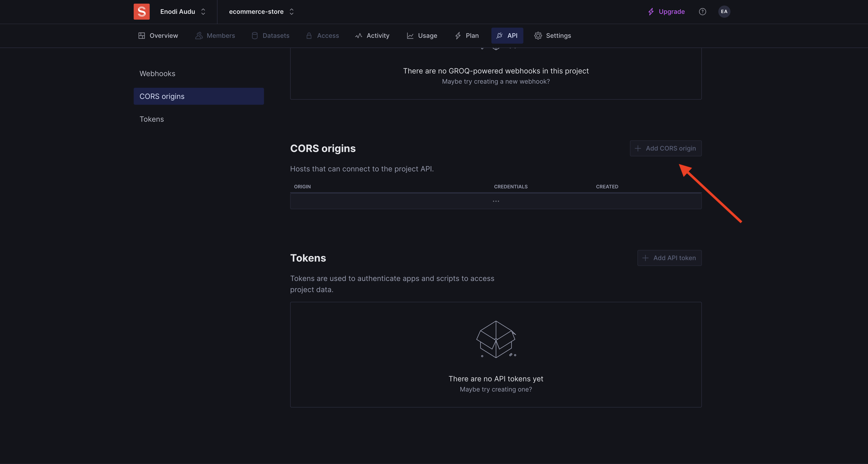Click the Usage chart icon
This screenshot has height=464, width=868.
coord(410,35)
